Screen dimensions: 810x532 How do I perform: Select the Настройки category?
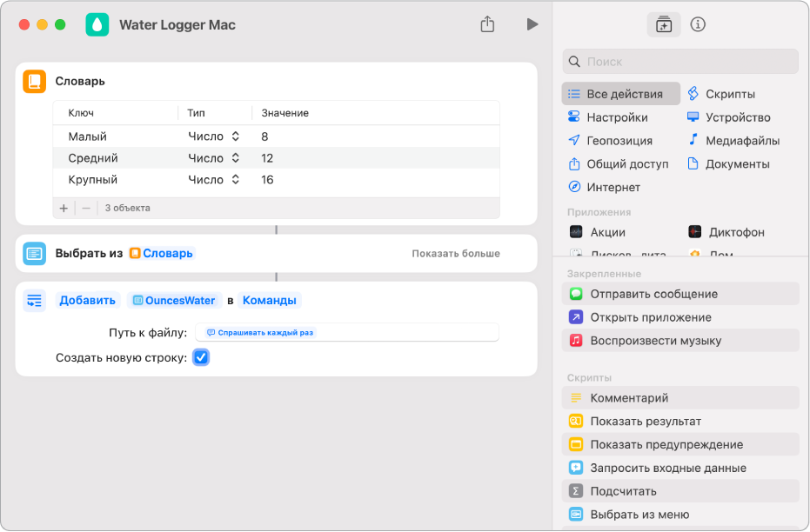pos(608,117)
